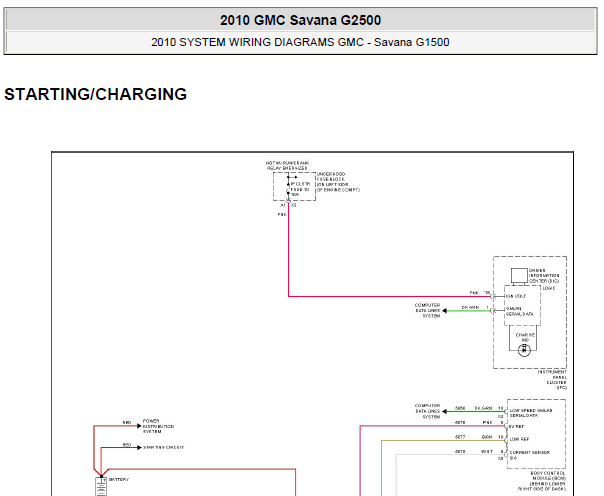The width and height of the screenshot is (604, 496).
Task: Click the 'BRN' label on the brown wire
Action: pyautogui.click(x=487, y=437)
